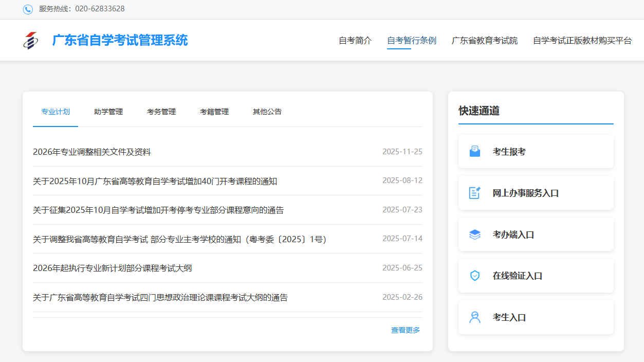Click the 考生报考 envelope icon
This screenshot has height=362, width=644.
point(475,152)
